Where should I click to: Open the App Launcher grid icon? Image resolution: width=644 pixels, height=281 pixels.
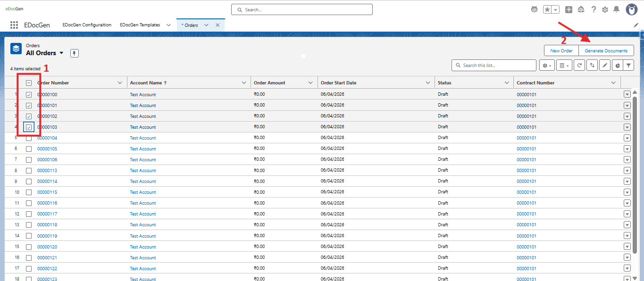(14, 25)
